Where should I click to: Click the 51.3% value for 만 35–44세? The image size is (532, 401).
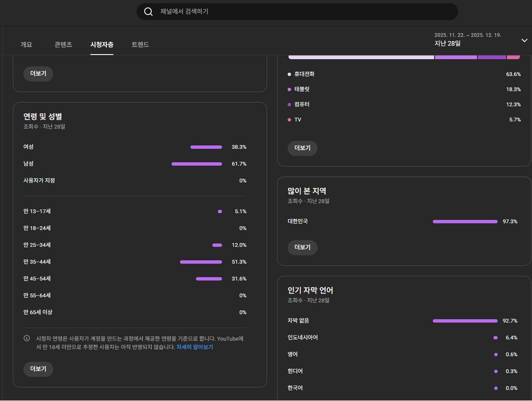pos(239,262)
